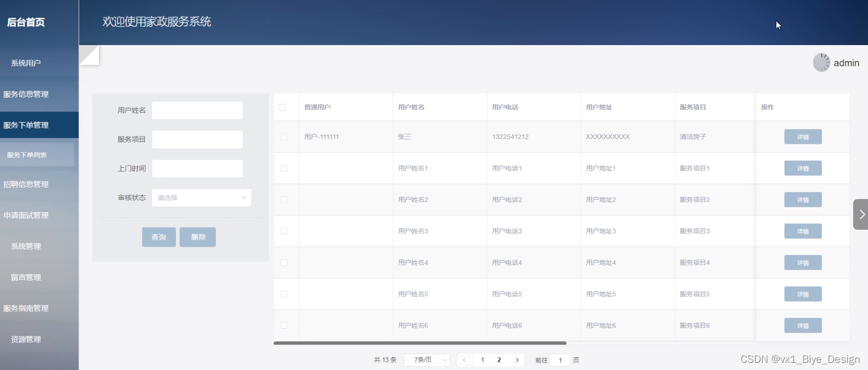Open 详情 for the 用户姓名2 row

pos(803,200)
